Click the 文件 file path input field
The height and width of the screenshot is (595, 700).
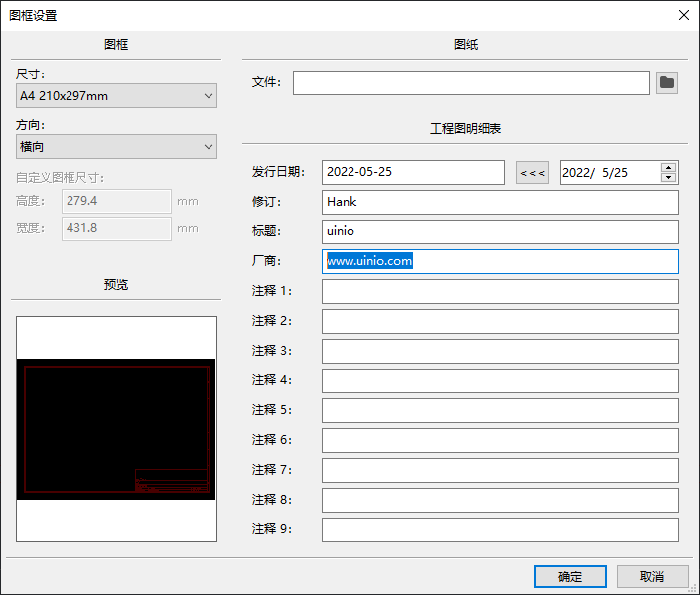coord(472,82)
